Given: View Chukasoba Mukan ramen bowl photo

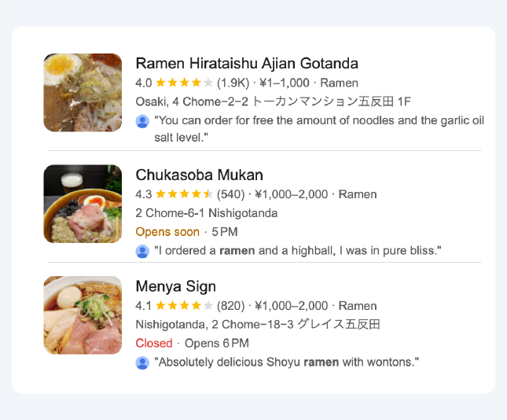Looking at the screenshot, I should coord(83,204).
